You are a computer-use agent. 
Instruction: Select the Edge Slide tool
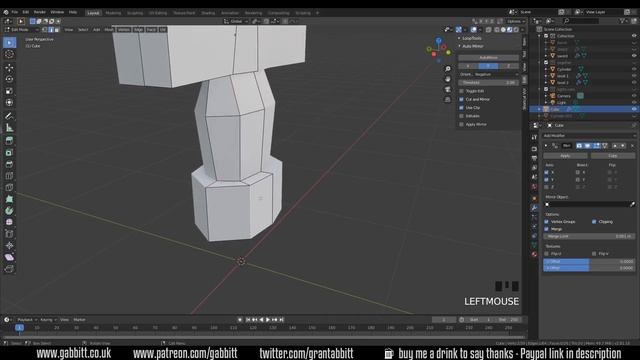point(9,234)
